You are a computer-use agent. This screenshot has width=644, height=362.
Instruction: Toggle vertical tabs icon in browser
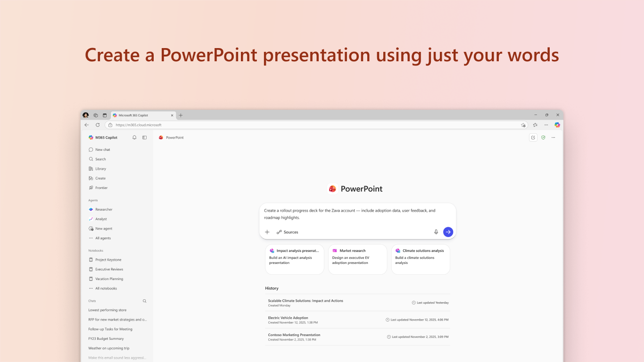tap(105, 115)
